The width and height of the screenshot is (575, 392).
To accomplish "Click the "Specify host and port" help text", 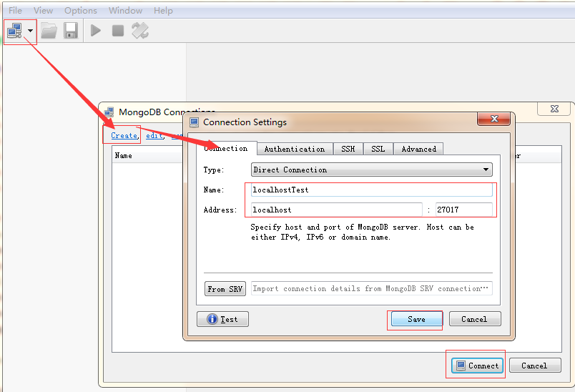I will click(363, 232).
